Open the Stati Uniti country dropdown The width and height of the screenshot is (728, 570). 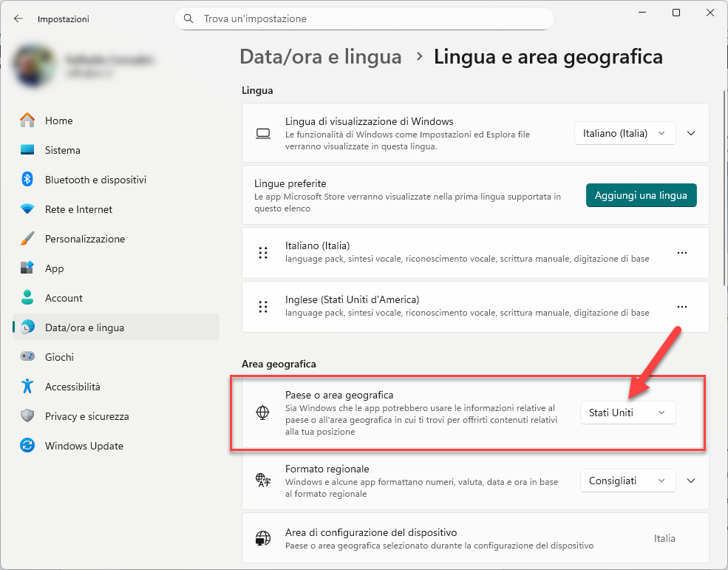pyautogui.click(x=627, y=413)
